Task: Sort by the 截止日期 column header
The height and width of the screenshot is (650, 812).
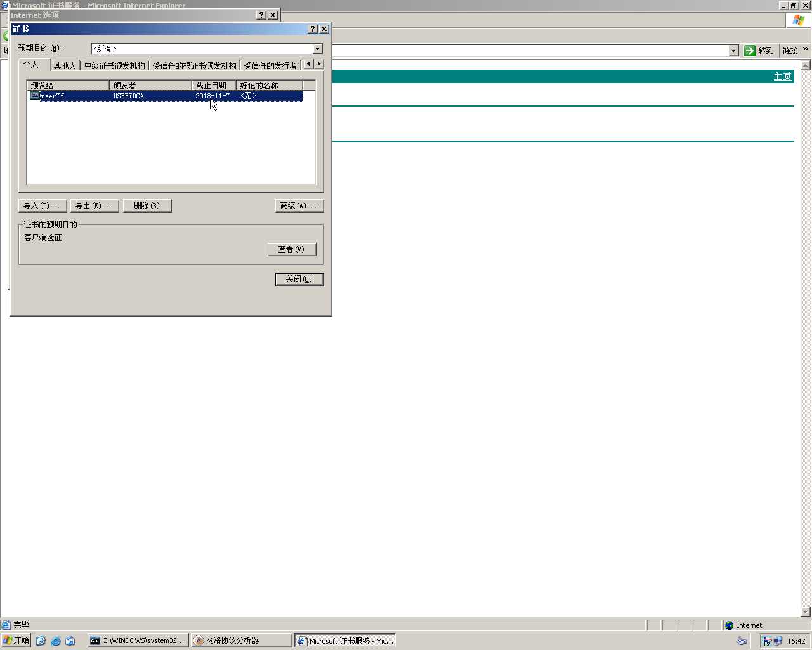Action: coord(214,85)
